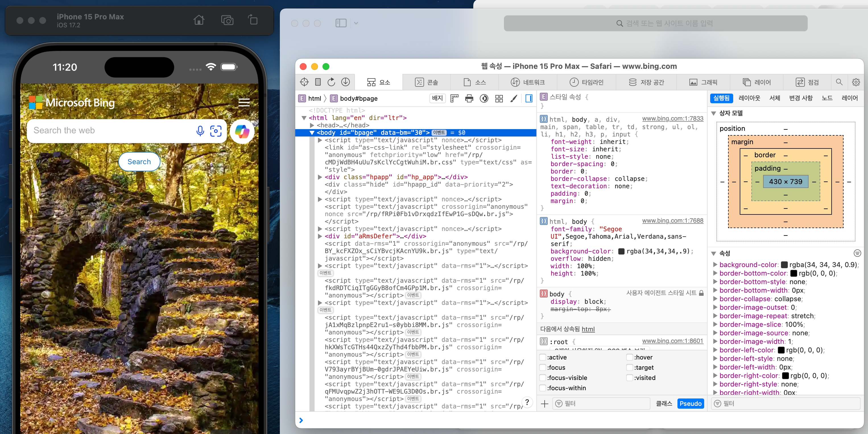Expand the head element in DOM tree

pos(312,125)
